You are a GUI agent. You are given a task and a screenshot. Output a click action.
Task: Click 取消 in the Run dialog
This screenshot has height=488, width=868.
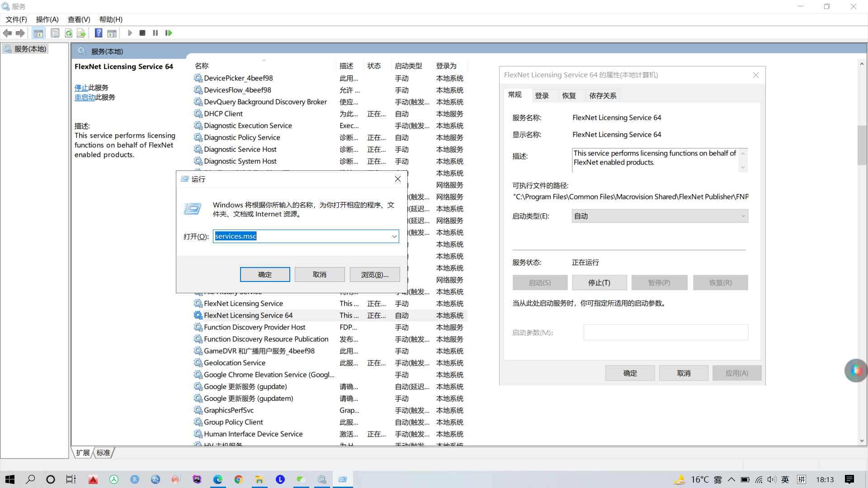[x=320, y=275]
